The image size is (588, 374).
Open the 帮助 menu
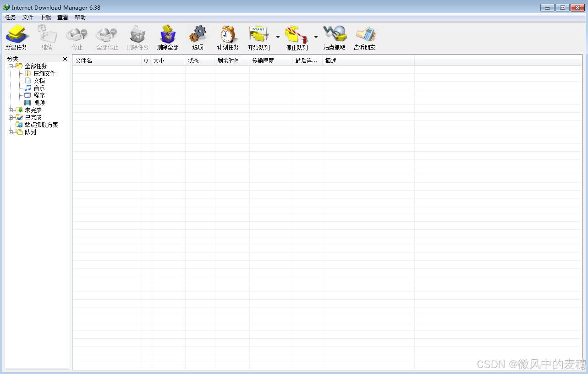click(80, 17)
